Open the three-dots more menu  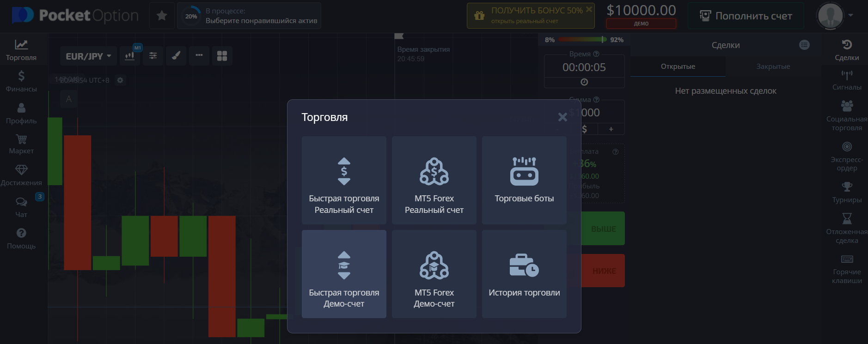pos(199,56)
